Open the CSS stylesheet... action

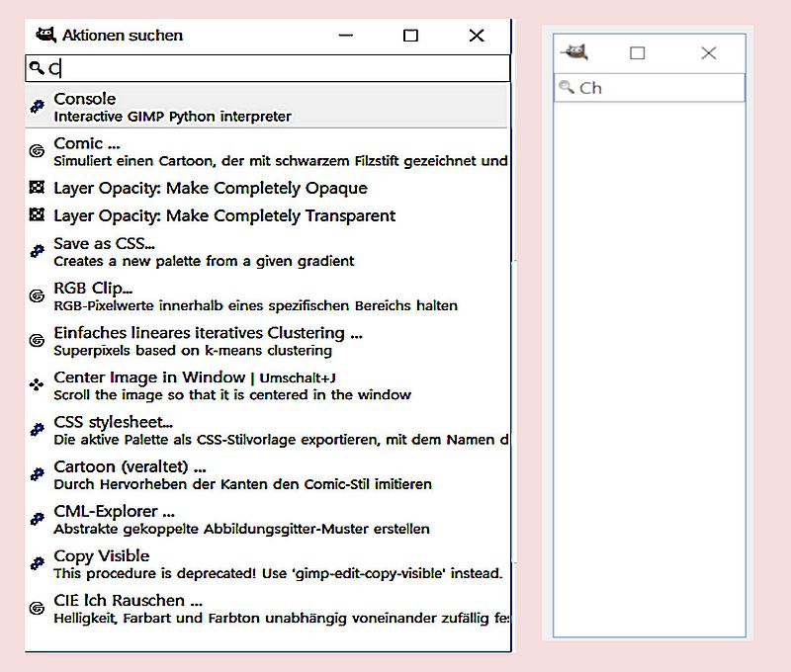(x=266, y=430)
